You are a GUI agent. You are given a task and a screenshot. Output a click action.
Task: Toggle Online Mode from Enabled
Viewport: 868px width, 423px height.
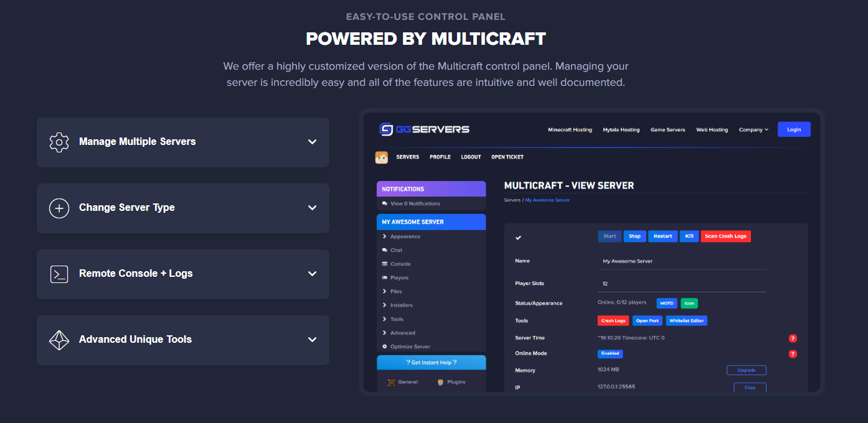pyautogui.click(x=610, y=353)
